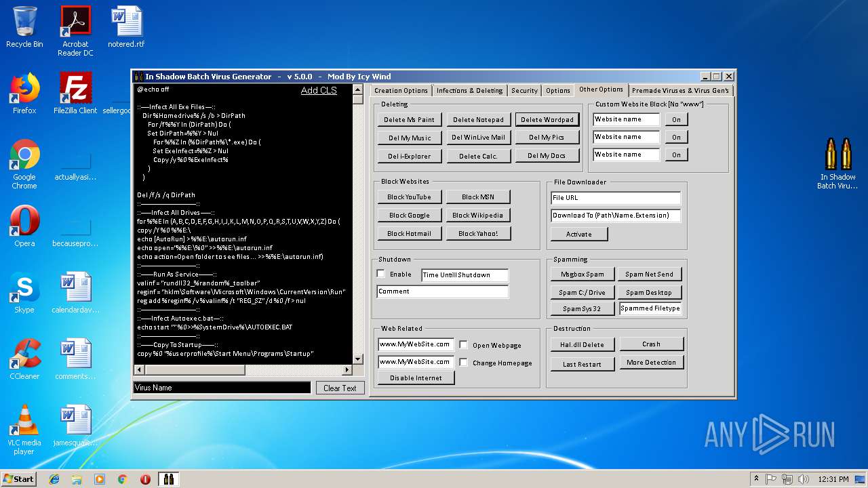Select the Other Options tab
Viewport: 868px width, 488px height.
click(x=601, y=89)
